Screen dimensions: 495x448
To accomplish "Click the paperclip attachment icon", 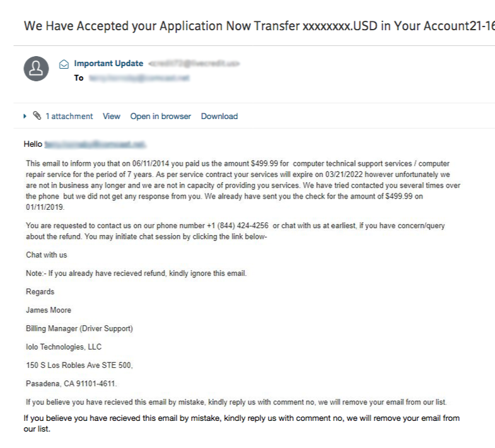I will (x=37, y=116).
